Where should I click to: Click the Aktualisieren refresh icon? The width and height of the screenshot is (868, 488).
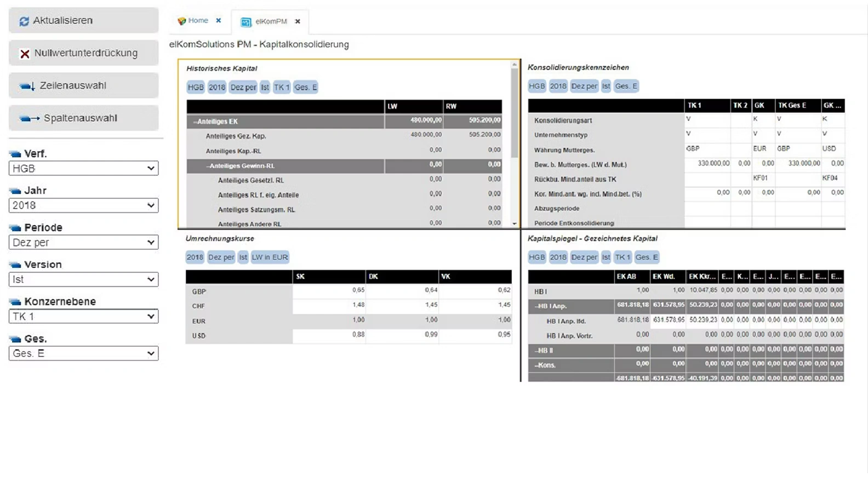24,21
